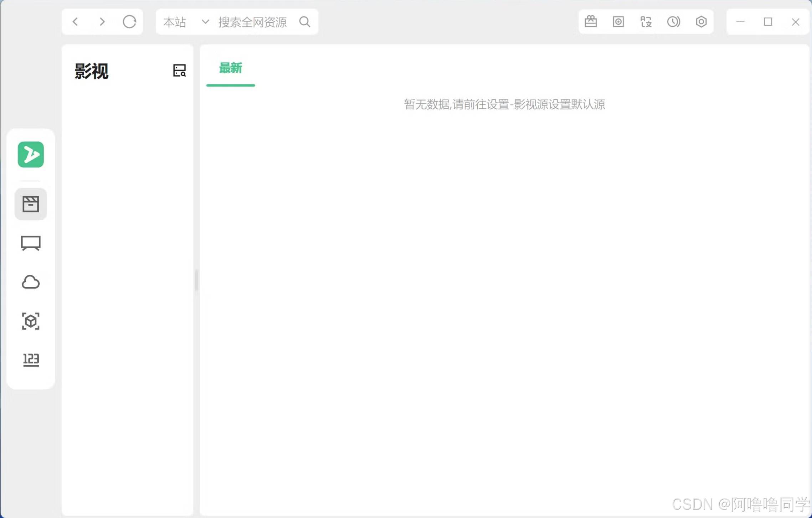
Task: Go forward with the right arrow
Action: pyautogui.click(x=102, y=22)
